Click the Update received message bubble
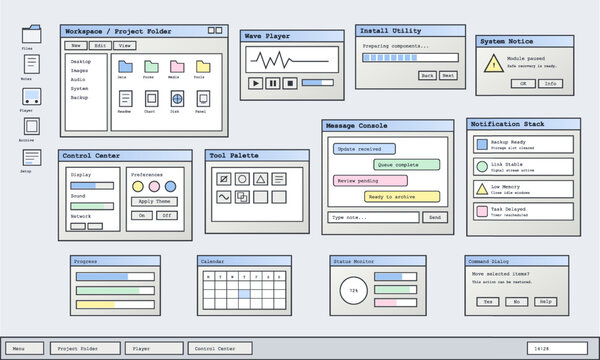The image size is (600, 360). click(x=364, y=149)
